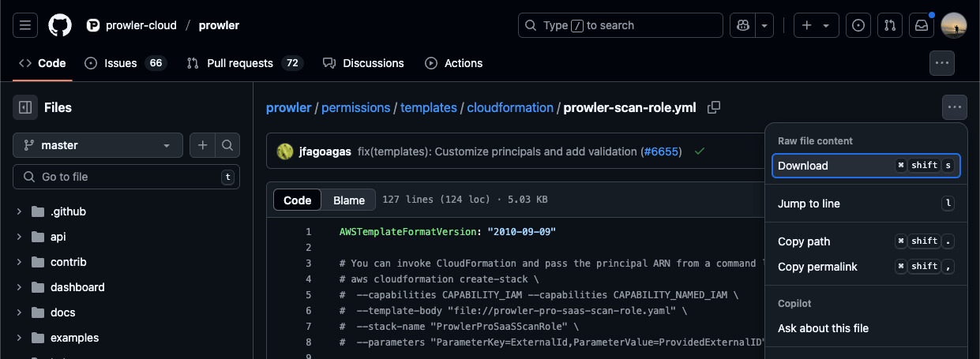Open your issues icon in header
The image size is (980, 359).
[x=858, y=25]
